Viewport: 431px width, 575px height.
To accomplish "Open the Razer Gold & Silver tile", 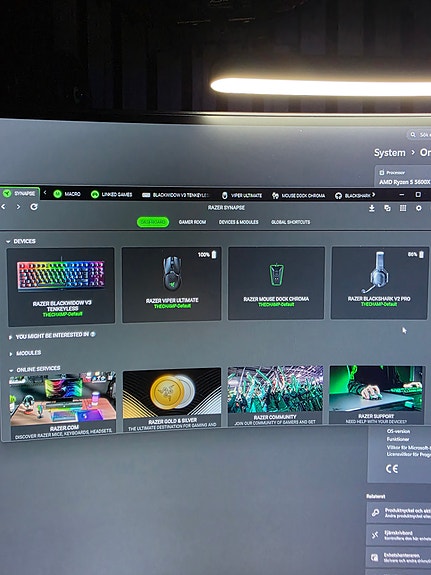I will tap(172, 399).
